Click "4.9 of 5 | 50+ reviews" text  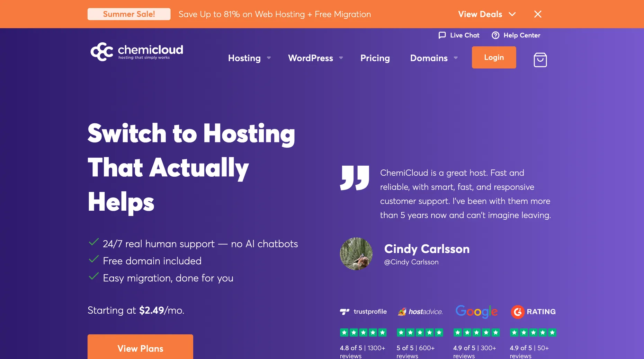529,352
